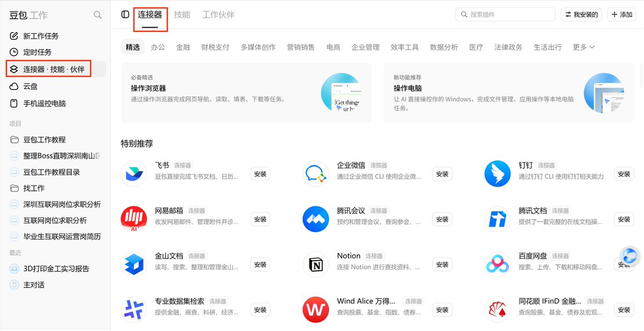Select the 数据分析 category tab
Image resolution: width=644 pixels, height=331 pixels.
click(444, 47)
